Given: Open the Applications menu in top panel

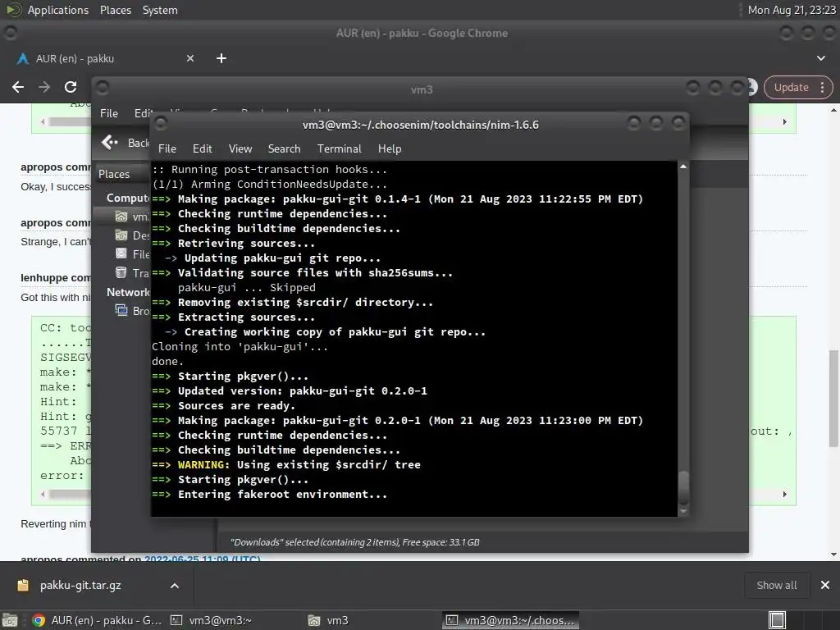Looking at the screenshot, I should click(x=58, y=10).
